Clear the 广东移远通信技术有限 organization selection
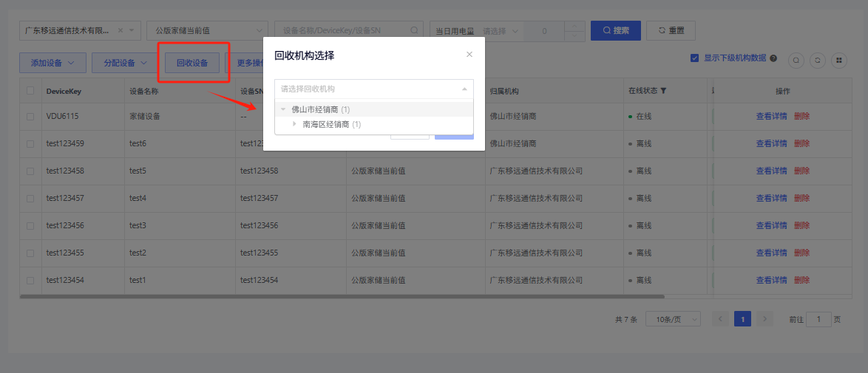 click(x=121, y=31)
